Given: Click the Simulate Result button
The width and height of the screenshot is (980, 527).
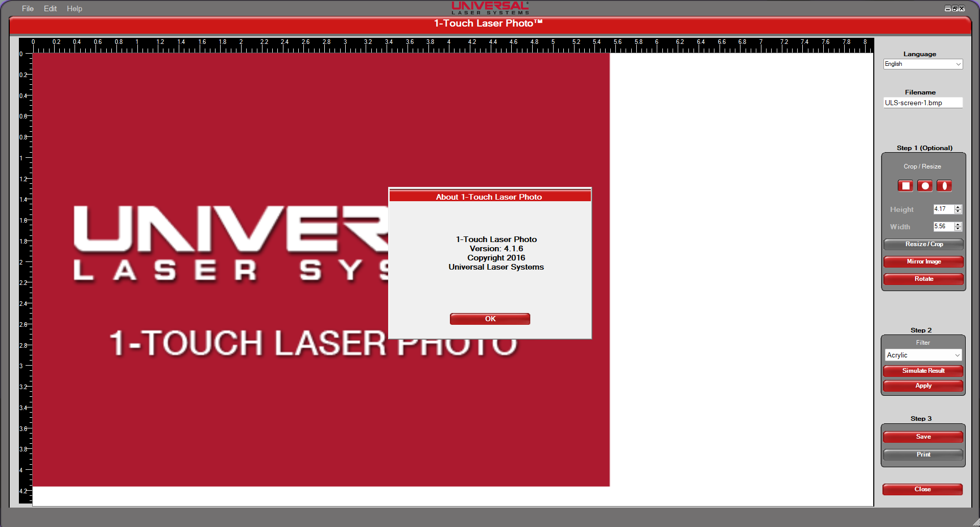Looking at the screenshot, I should tap(923, 371).
